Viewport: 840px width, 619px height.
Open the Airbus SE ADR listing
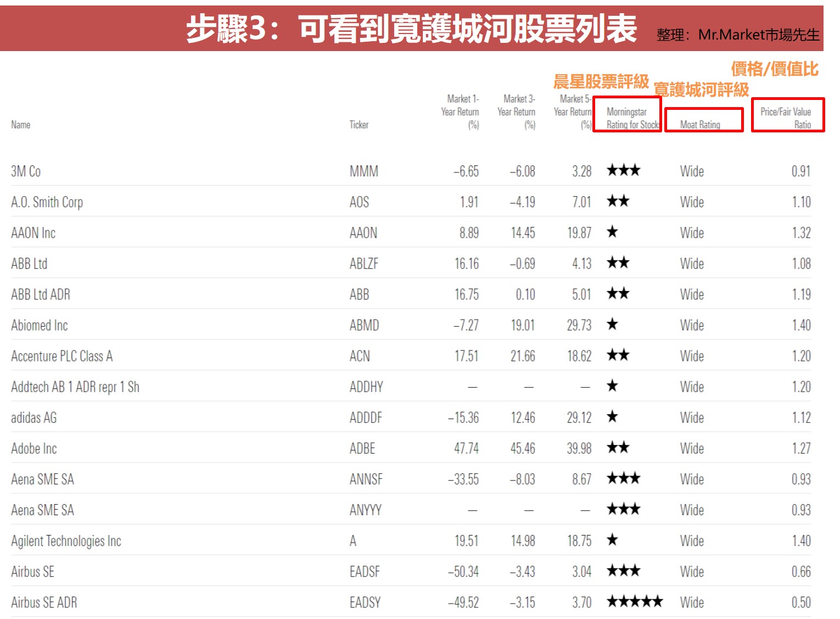pyautogui.click(x=44, y=602)
